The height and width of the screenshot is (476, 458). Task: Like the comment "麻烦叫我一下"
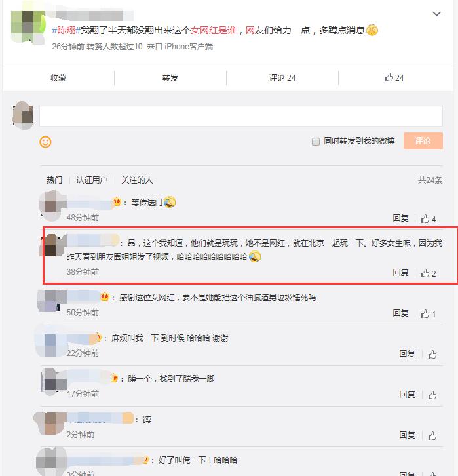432,354
